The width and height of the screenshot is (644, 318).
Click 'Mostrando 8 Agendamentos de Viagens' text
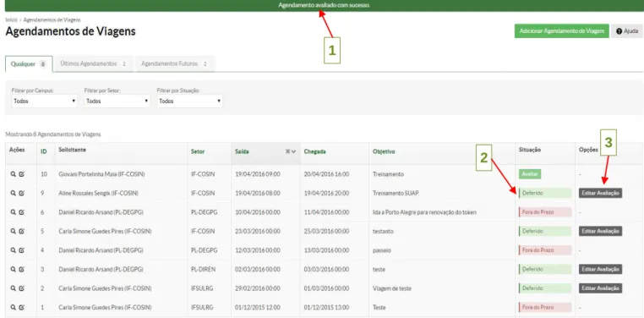[53, 134]
